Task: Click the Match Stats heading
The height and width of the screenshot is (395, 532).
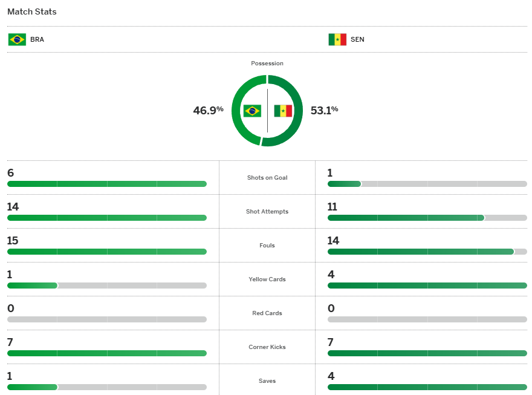Action: [x=32, y=11]
